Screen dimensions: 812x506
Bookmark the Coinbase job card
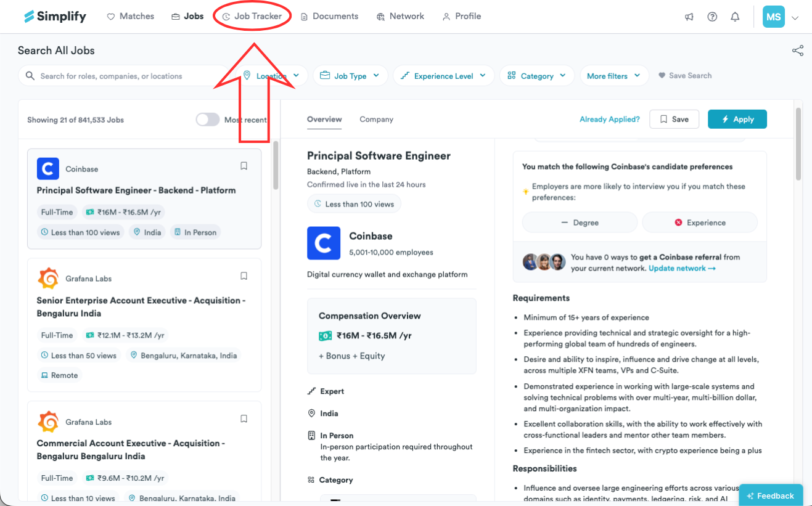click(x=244, y=166)
